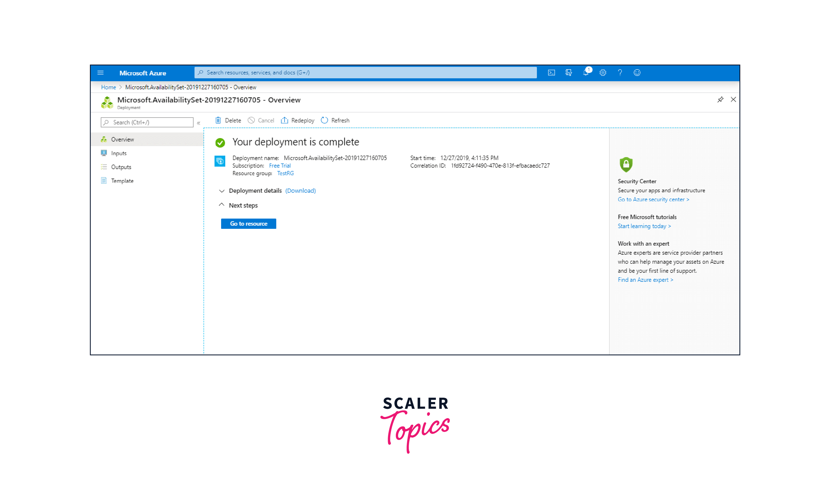
Task: Refresh the deployment overview
Action: (335, 121)
